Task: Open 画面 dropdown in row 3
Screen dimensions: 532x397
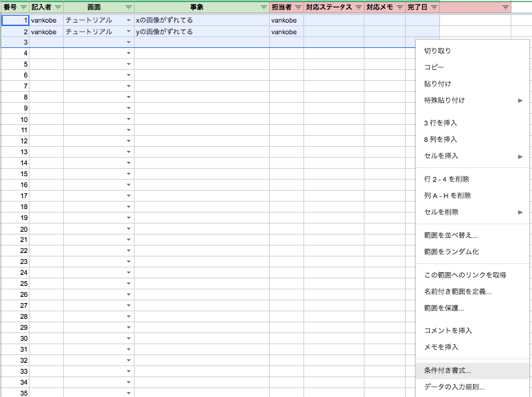Action: [128, 43]
